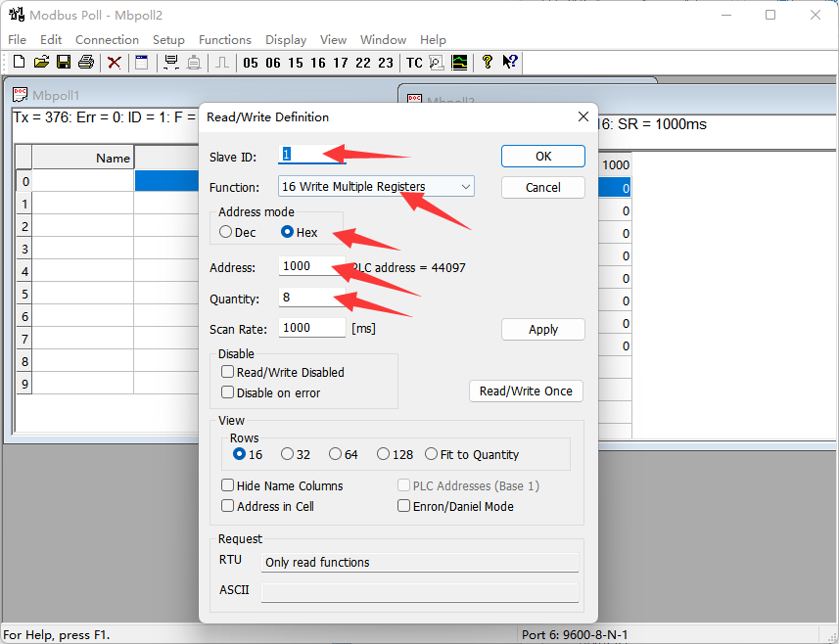Click into the Quantity input field
This screenshot has width=839, height=644.
click(x=312, y=298)
